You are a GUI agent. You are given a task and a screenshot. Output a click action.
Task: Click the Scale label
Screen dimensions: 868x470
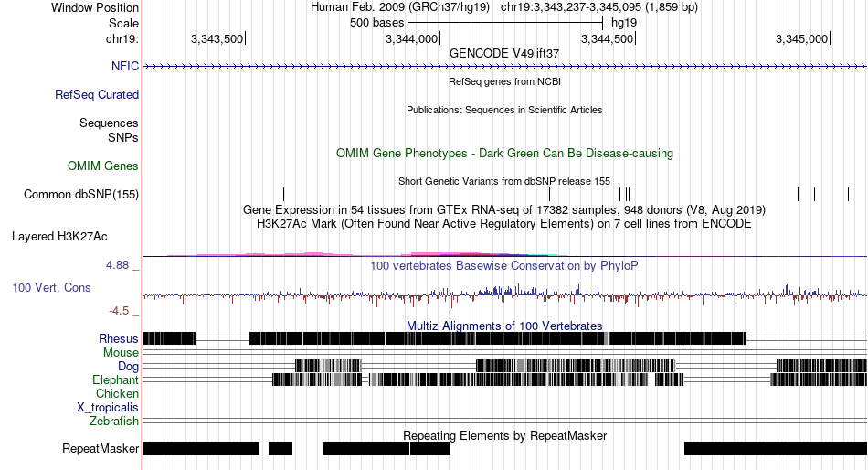123,23
